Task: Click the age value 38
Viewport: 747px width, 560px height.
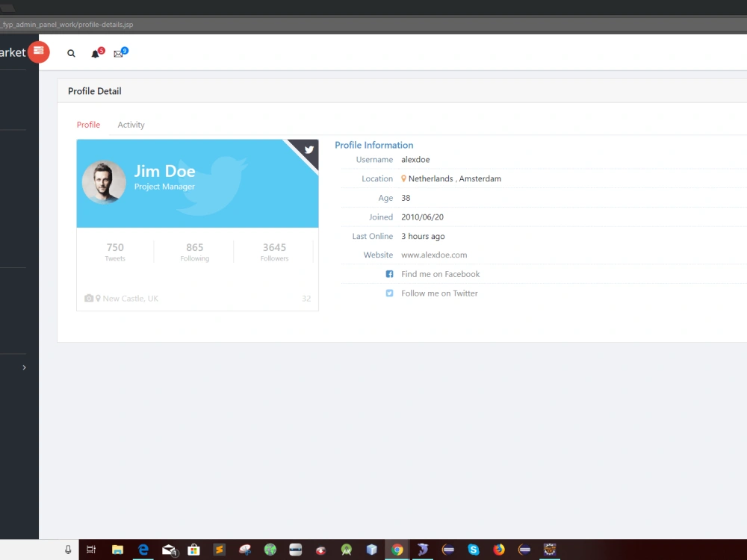Action: pos(406,198)
